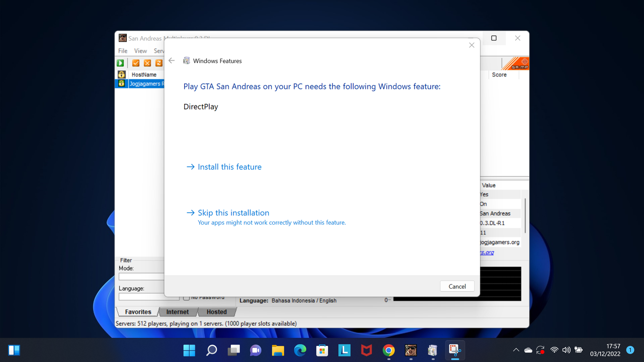This screenshot has height=362, width=644.
Task: Click the green Connect play icon in SA-MP toolbar
Action: point(121,63)
